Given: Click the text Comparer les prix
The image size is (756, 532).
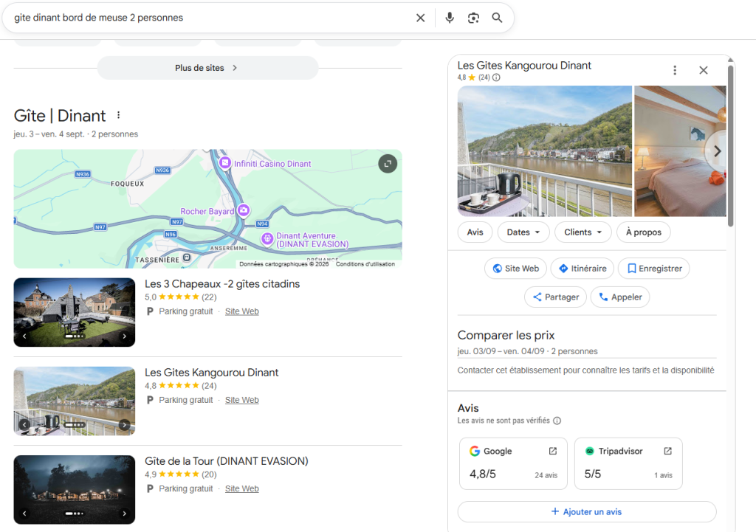Looking at the screenshot, I should coord(506,335).
